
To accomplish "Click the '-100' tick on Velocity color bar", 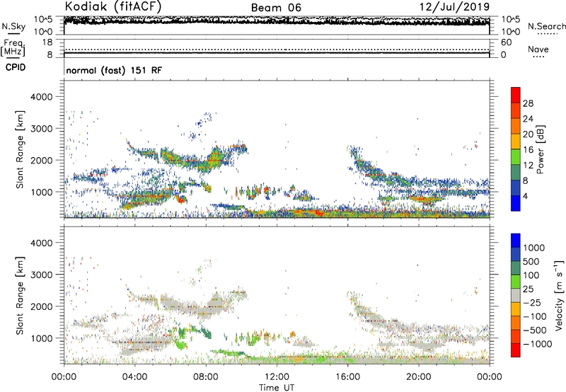I will 535,316.
